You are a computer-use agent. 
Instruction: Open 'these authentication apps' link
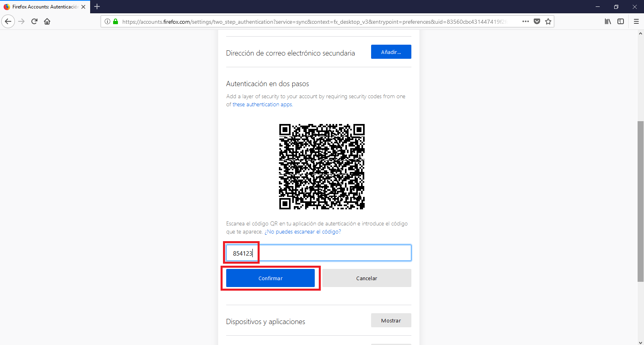[262, 104]
